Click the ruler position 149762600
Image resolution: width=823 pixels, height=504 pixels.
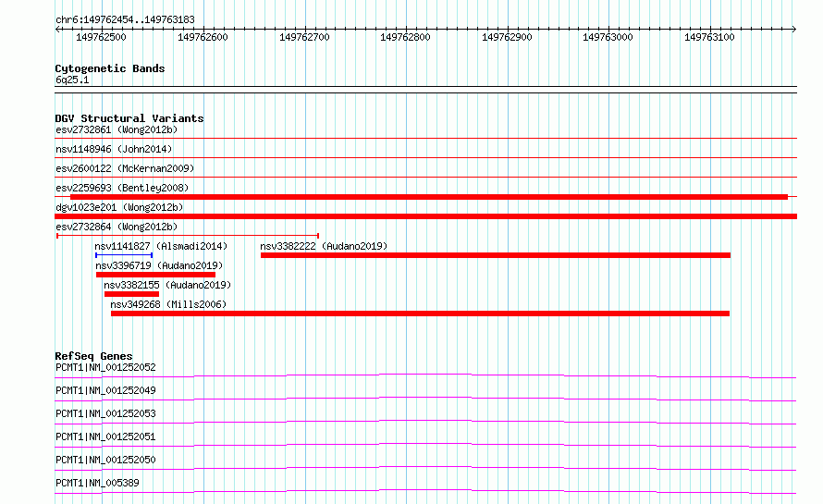[203, 37]
